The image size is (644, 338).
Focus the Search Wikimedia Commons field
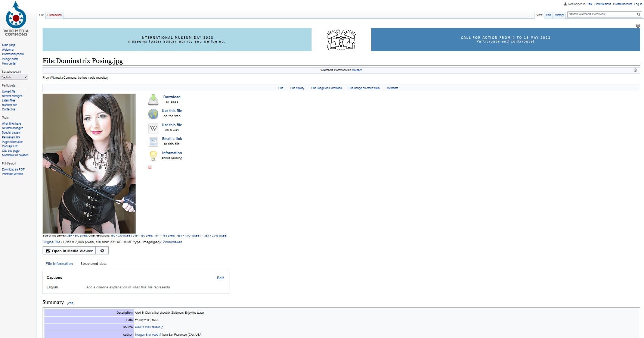point(601,14)
